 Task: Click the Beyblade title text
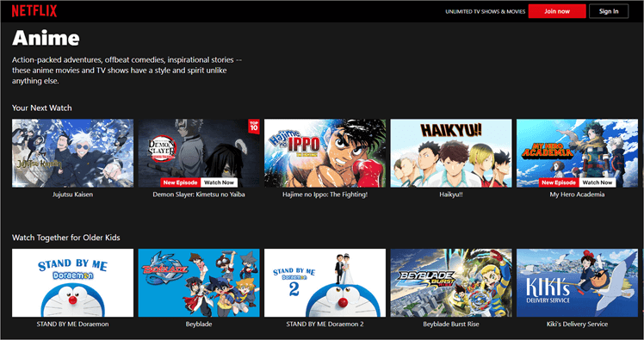pos(199,324)
